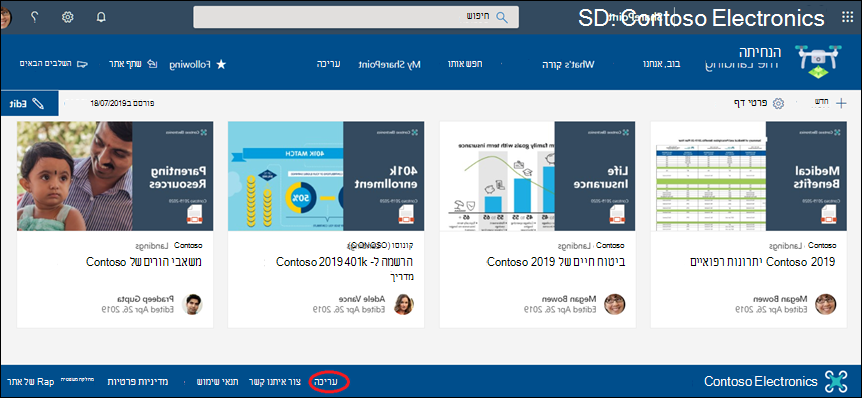Open בוב, אנחנו navigation item

pos(662,64)
